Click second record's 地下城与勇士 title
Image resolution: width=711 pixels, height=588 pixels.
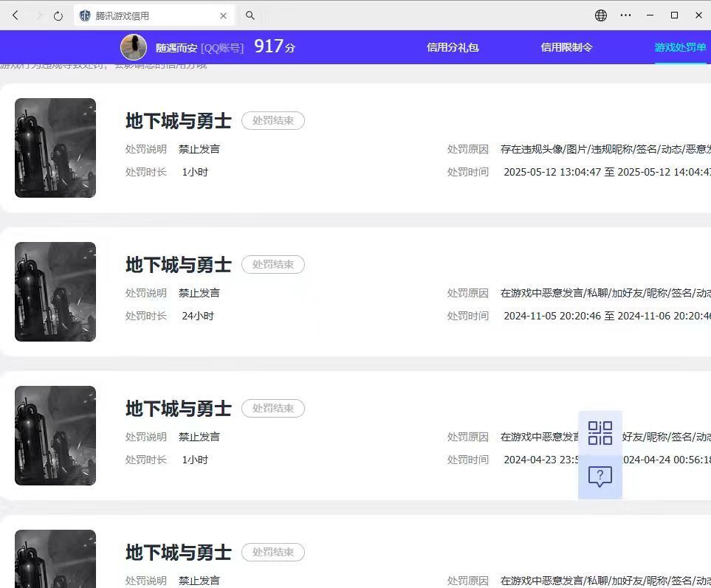pos(178,265)
